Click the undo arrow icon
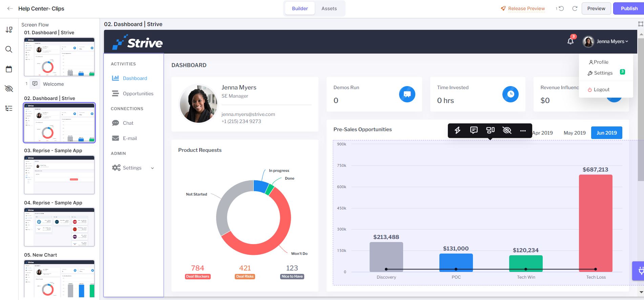The height and width of the screenshot is (300, 644). pos(561,8)
